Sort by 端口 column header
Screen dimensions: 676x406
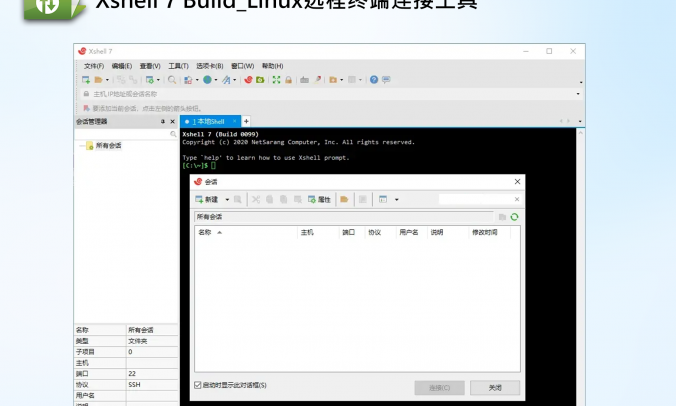[352, 232]
